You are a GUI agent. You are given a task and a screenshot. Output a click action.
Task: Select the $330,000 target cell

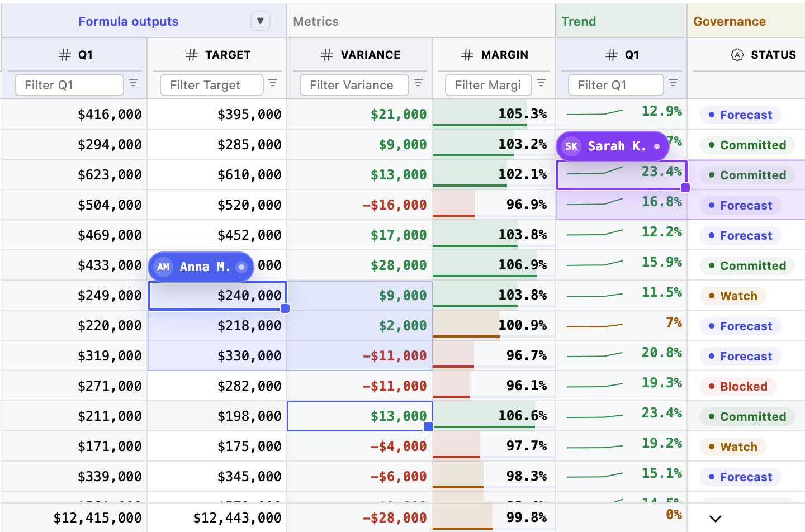(217, 356)
